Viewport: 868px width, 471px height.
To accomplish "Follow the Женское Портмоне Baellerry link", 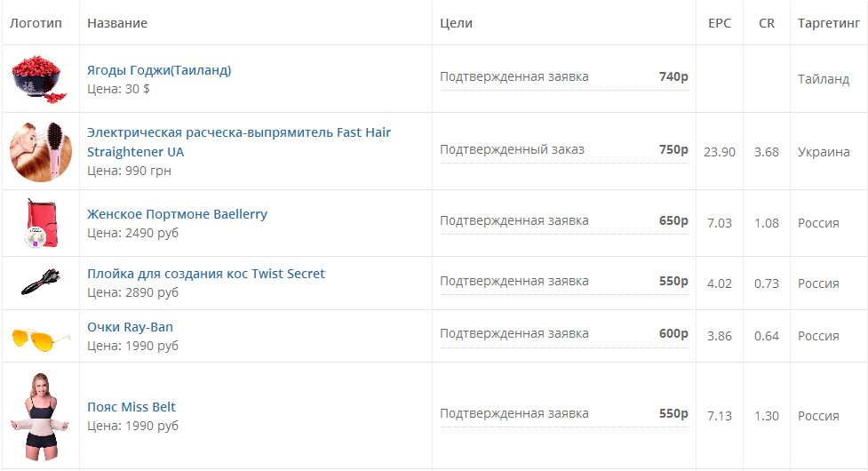I will click(x=177, y=214).
